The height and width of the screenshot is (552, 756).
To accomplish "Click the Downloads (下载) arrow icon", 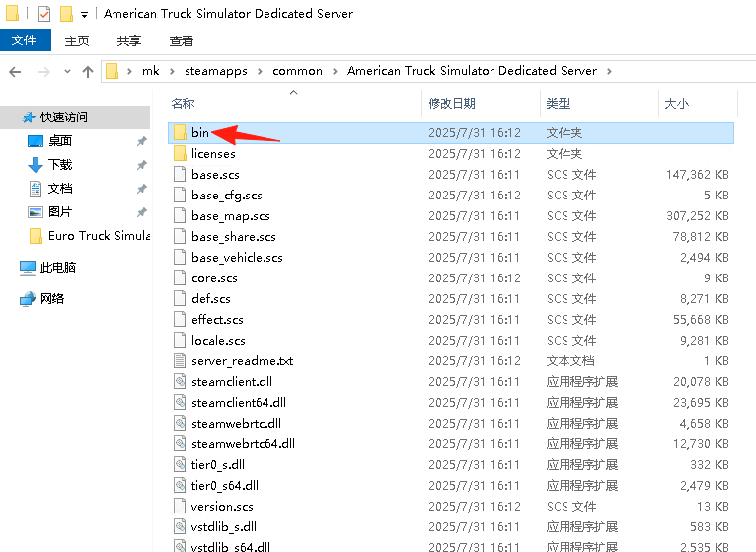I will [36, 165].
